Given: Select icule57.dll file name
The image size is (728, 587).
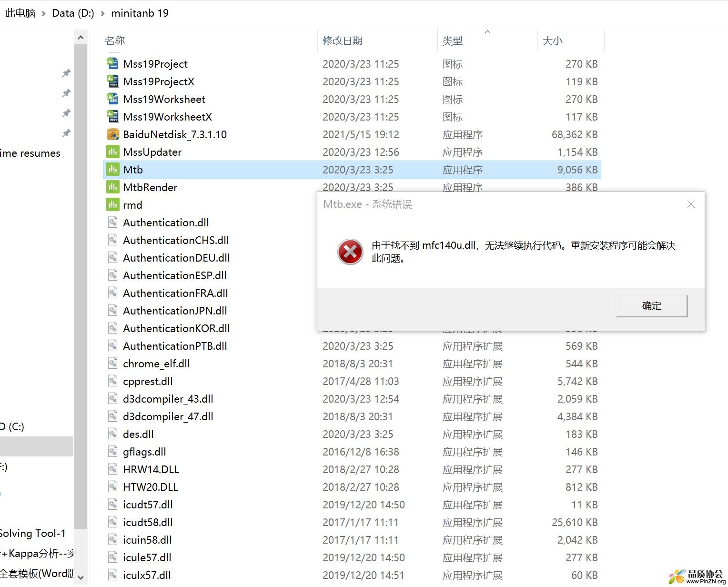Looking at the screenshot, I should (x=147, y=557).
